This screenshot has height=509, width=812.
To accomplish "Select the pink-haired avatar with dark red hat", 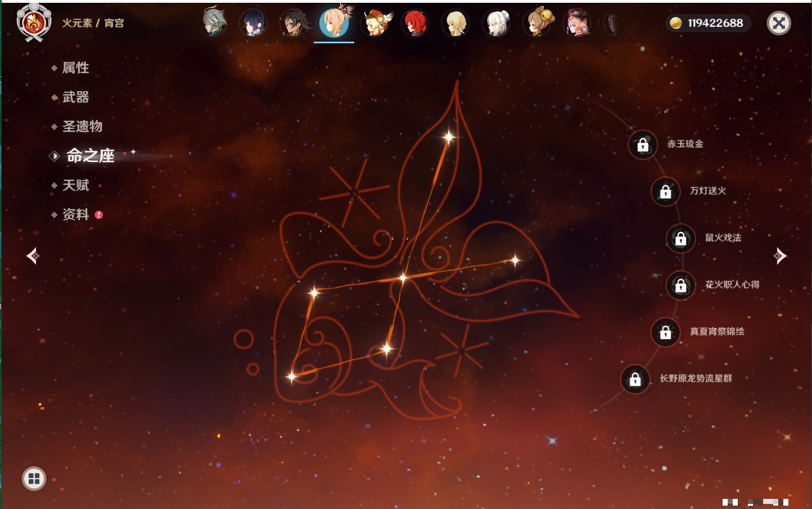I will (578, 23).
